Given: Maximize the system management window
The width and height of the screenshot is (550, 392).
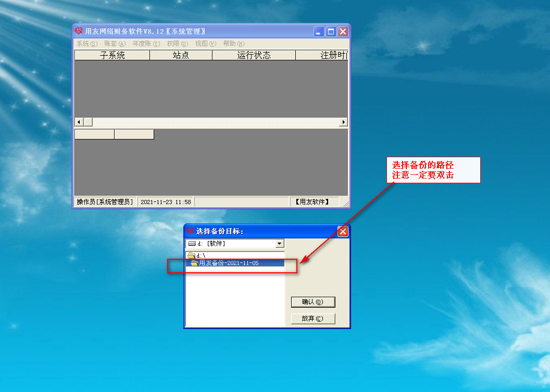Looking at the screenshot, I should click(x=331, y=32).
